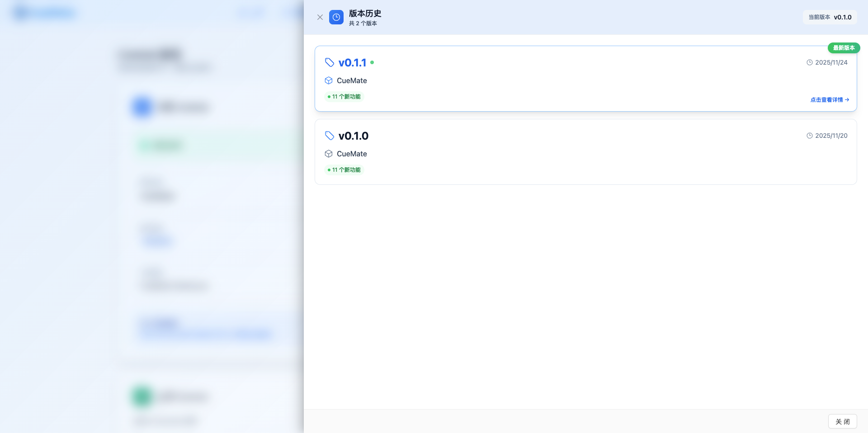
Task: Click the clock icon before date 2025/11/20
Action: coord(809,136)
